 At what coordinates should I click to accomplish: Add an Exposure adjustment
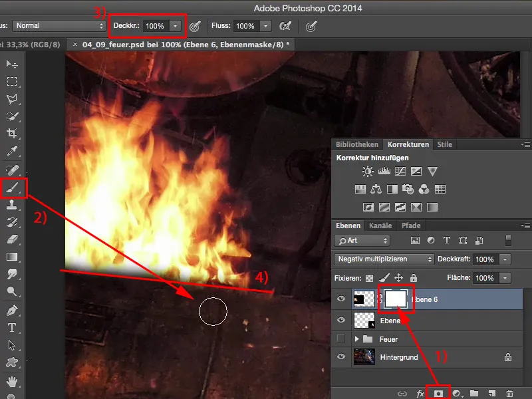(x=416, y=171)
